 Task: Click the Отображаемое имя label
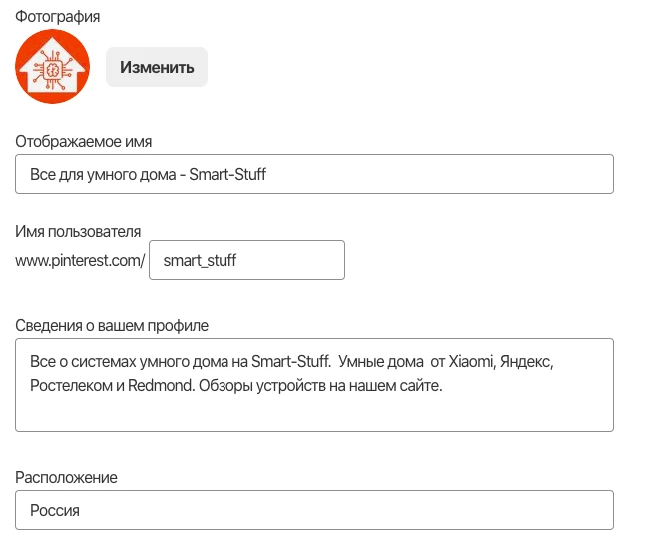(x=84, y=141)
